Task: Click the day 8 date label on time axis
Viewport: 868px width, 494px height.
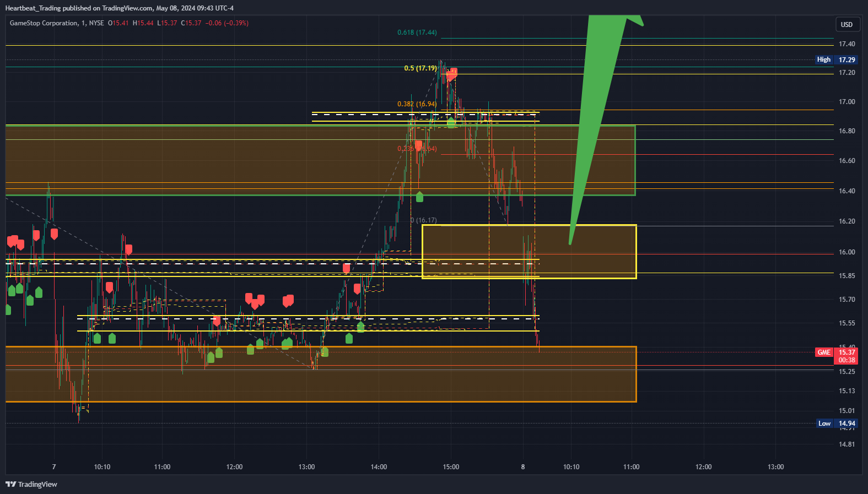Action: (523, 467)
